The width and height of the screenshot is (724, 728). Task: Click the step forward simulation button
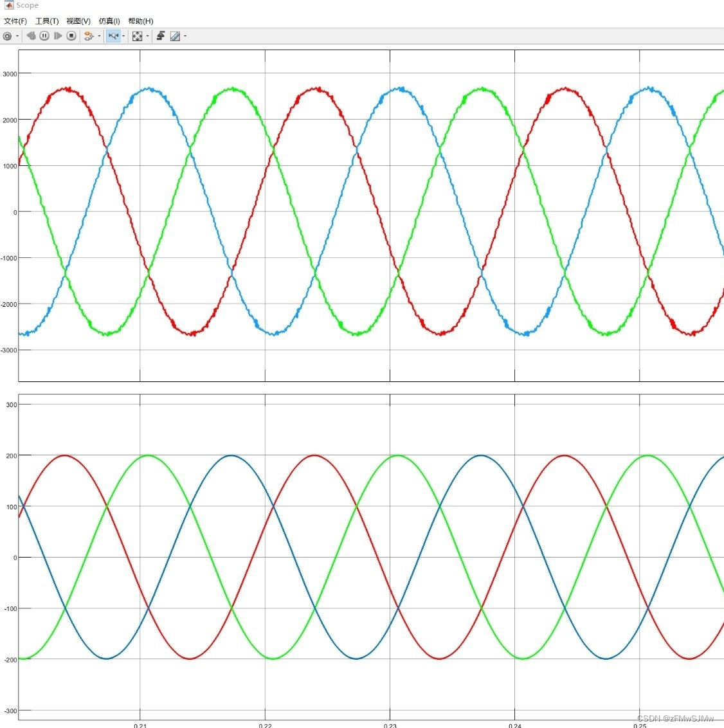pyautogui.click(x=58, y=36)
